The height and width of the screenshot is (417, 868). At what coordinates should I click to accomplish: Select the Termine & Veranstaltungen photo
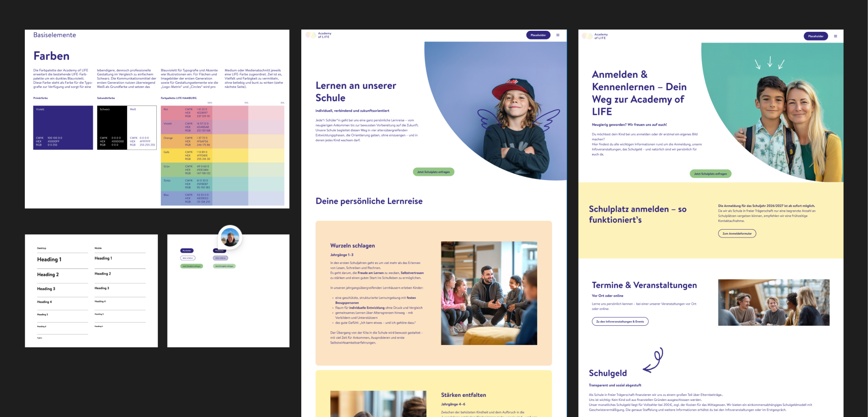[x=773, y=302]
